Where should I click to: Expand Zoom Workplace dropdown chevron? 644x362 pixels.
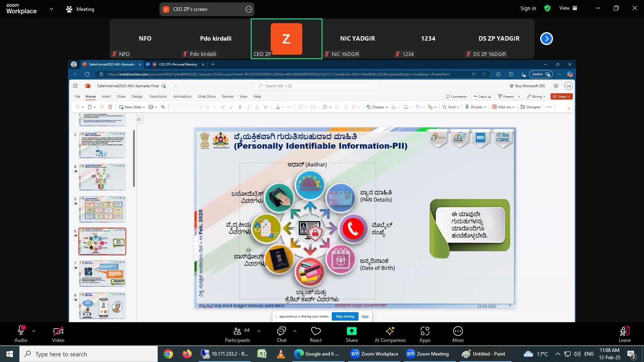(51, 9)
